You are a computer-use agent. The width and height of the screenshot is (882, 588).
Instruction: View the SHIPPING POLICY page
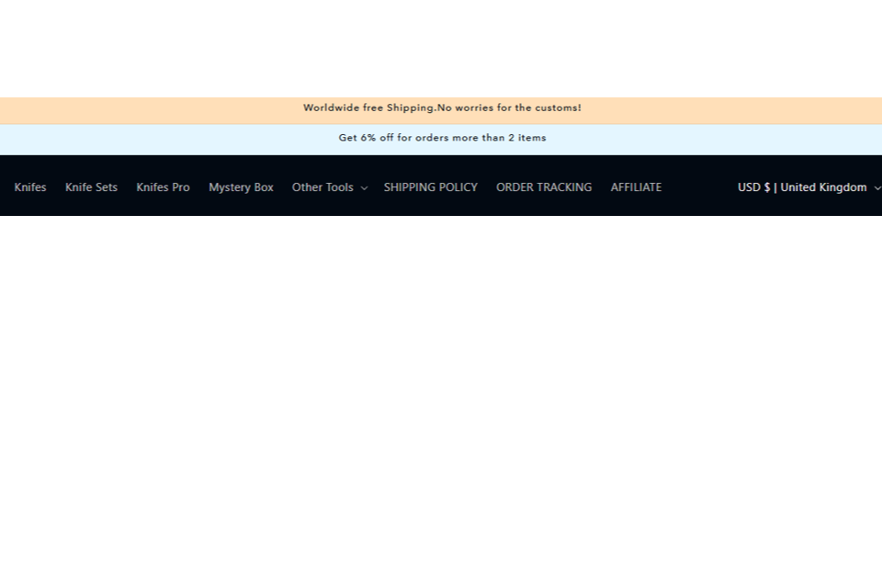430,187
